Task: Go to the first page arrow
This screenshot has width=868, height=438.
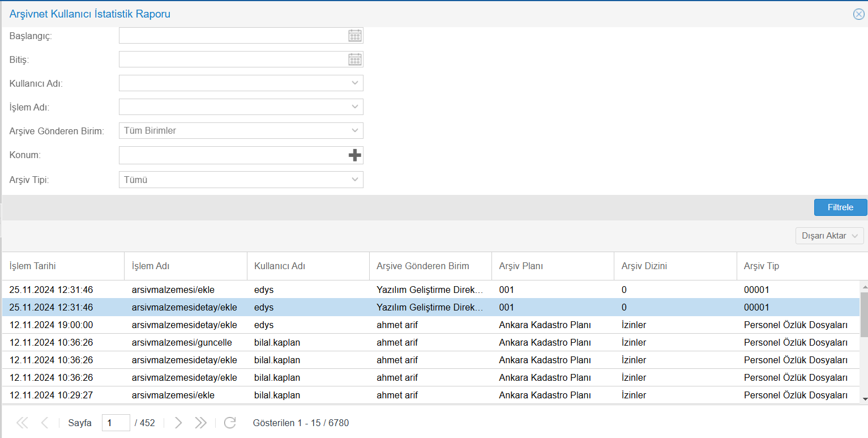Action: pos(22,423)
